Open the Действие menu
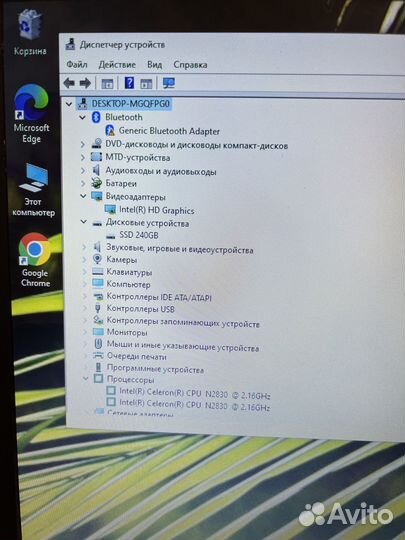This screenshot has height=540, width=405. click(117, 64)
